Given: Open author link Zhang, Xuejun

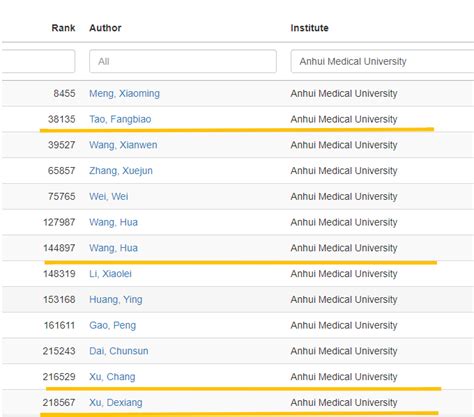Looking at the screenshot, I should point(121,171).
